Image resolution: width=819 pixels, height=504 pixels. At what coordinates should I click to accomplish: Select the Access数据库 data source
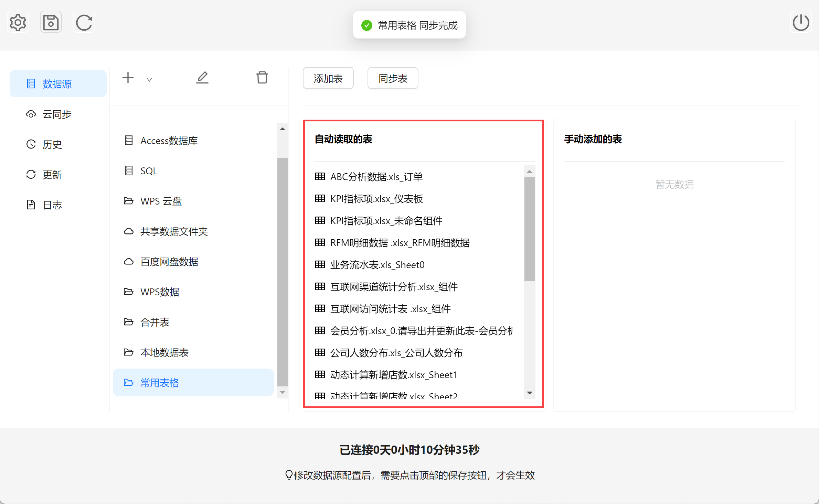click(x=169, y=141)
